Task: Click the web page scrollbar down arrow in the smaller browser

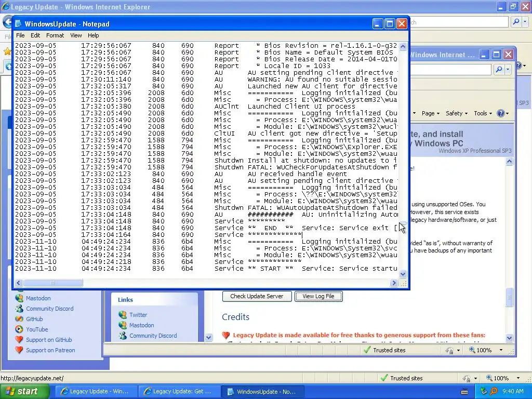Action: pos(509,338)
